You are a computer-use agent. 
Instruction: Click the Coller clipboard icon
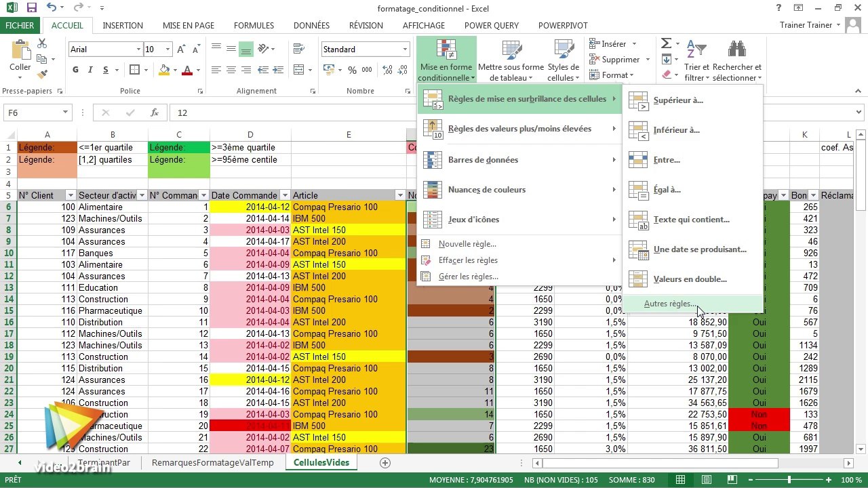(x=20, y=50)
